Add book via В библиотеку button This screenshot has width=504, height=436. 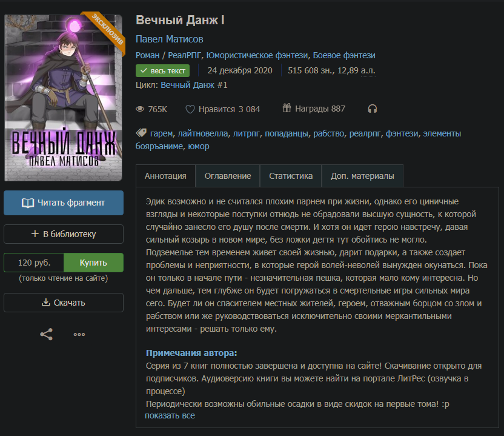pyautogui.click(x=64, y=234)
